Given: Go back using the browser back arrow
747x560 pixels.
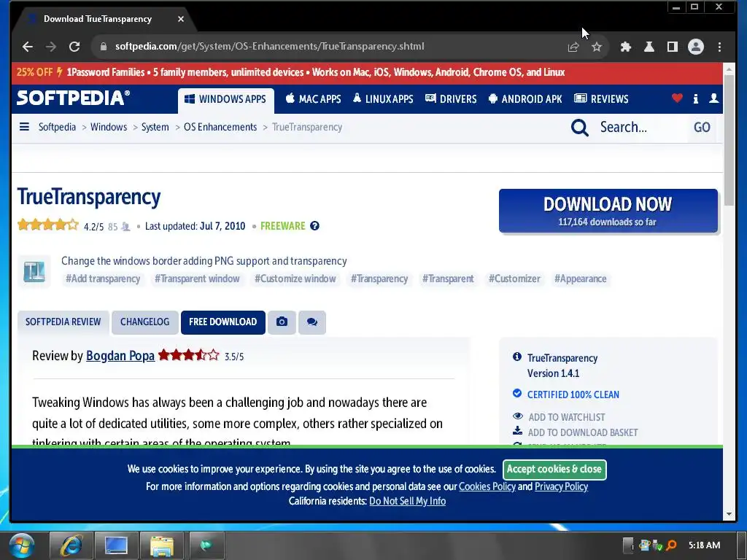Looking at the screenshot, I should pos(28,47).
